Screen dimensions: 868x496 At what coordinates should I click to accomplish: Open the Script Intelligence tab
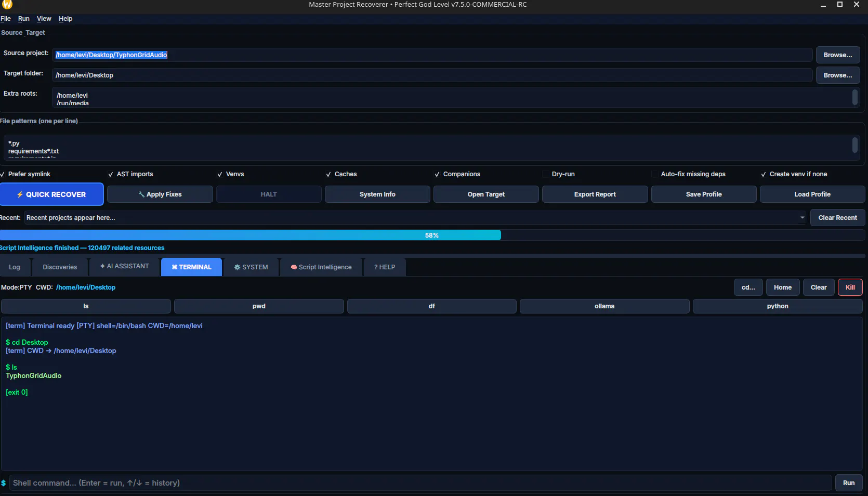tap(321, 267)
